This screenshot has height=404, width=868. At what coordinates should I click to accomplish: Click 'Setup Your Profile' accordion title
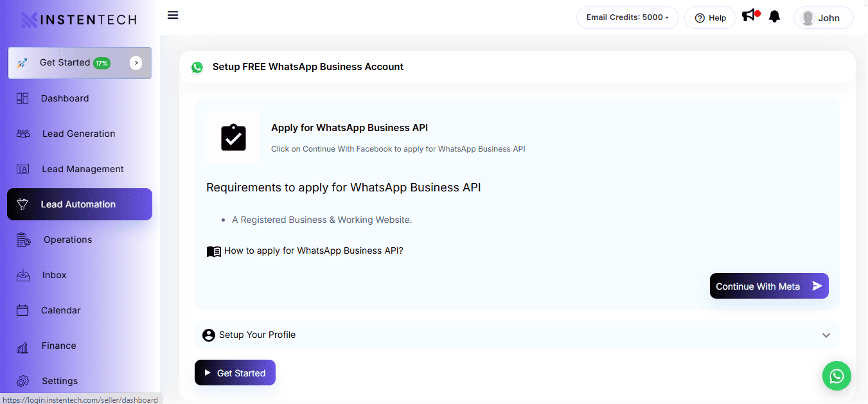tap(257, 335)
